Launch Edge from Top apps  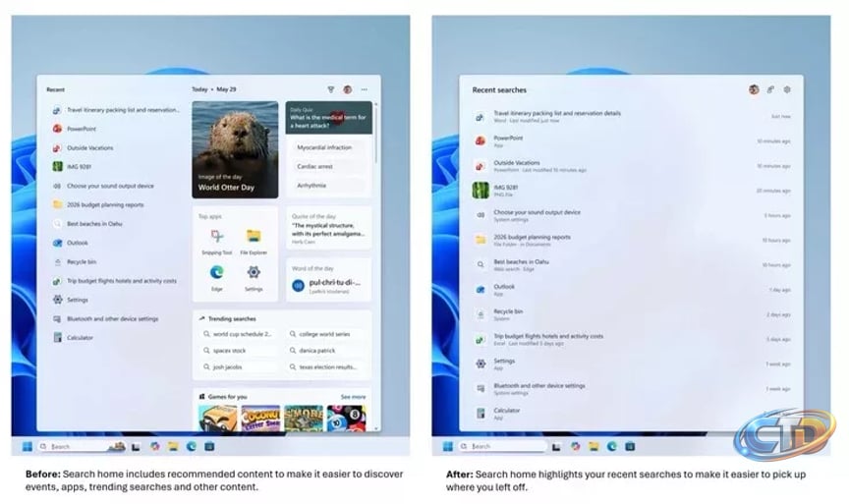[216, 277]
